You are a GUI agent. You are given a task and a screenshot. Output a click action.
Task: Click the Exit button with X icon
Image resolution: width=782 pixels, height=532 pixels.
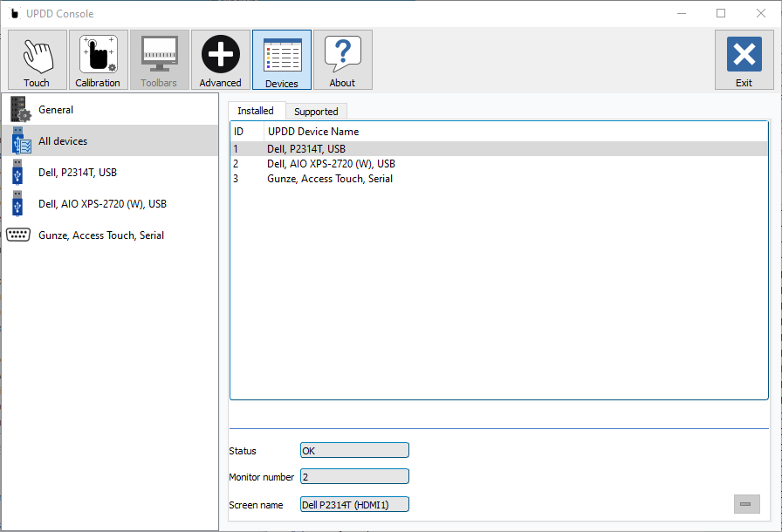coord(744,60)
